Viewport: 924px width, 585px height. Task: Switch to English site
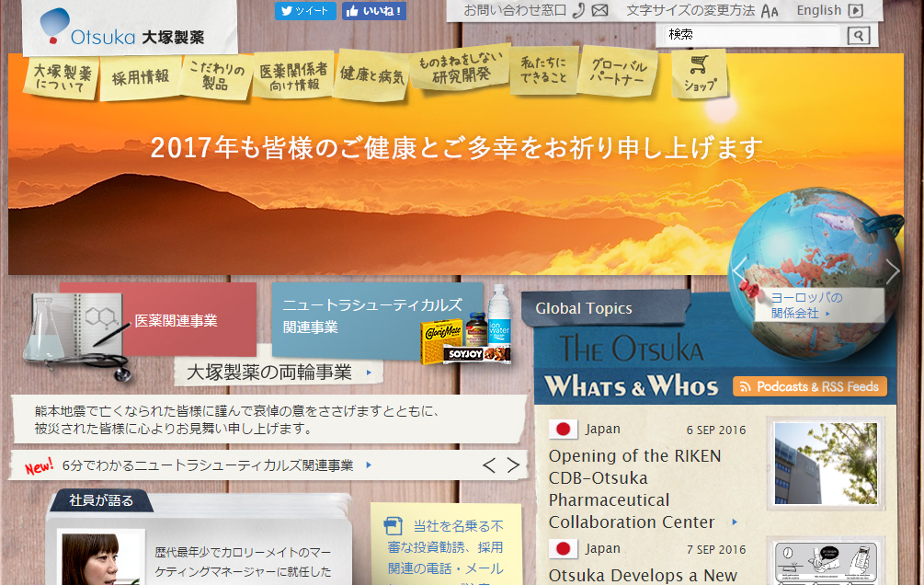click(818, 10)
